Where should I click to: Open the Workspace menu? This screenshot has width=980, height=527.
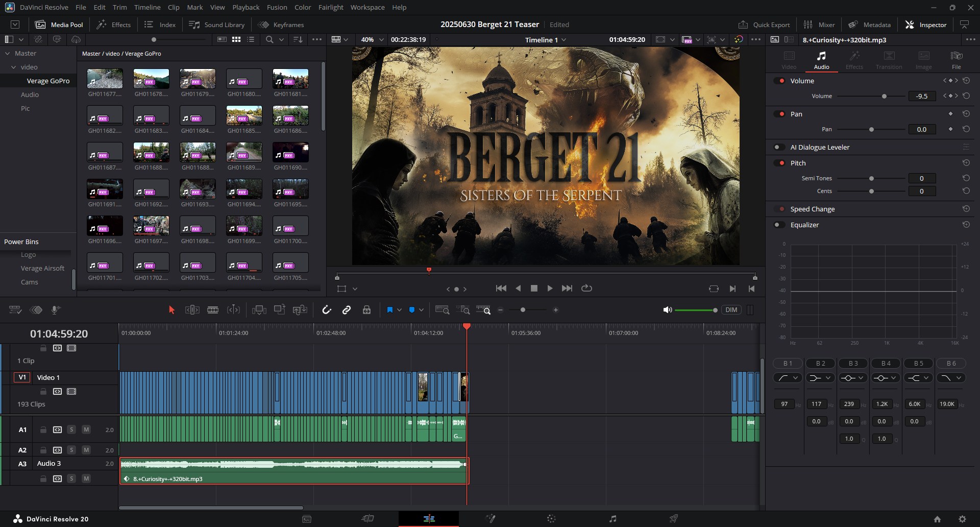coord(367,7)
